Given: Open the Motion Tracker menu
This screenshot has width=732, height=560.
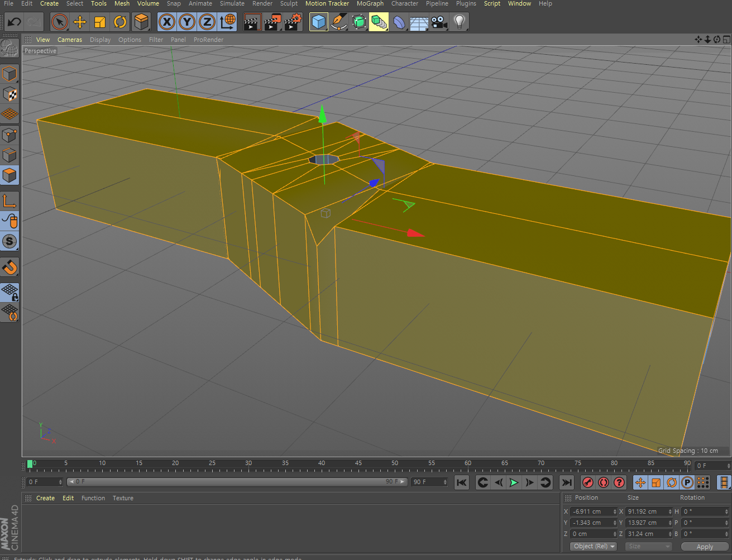Looking at the screenshot, I should (327, 3).
